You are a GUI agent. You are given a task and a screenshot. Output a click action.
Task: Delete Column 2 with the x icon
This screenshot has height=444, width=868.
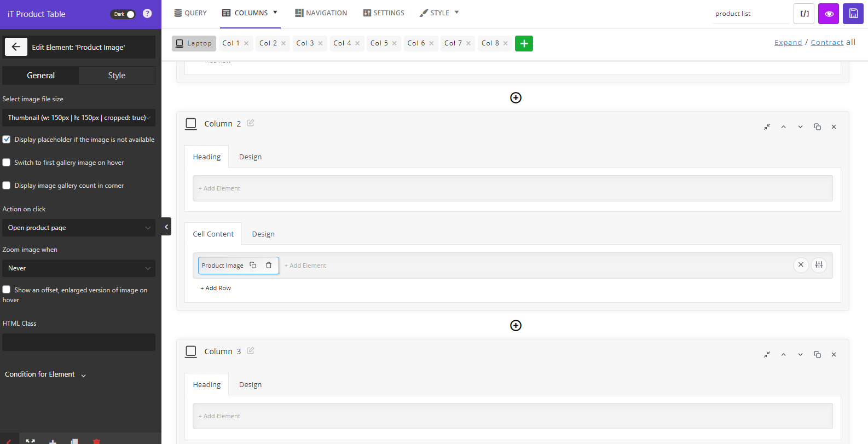(x=834, y=126)
